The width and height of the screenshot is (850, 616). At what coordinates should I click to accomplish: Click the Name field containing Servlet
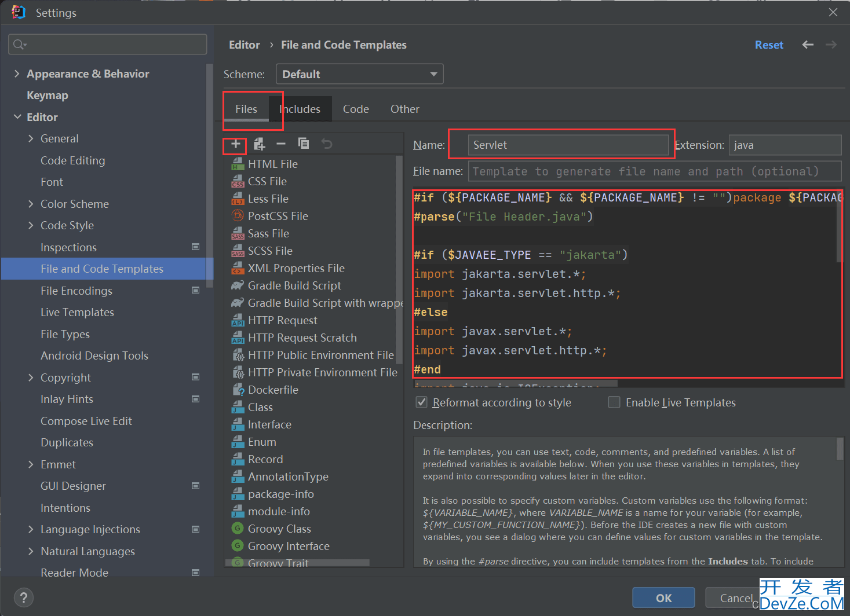click(x=568, y=145)
